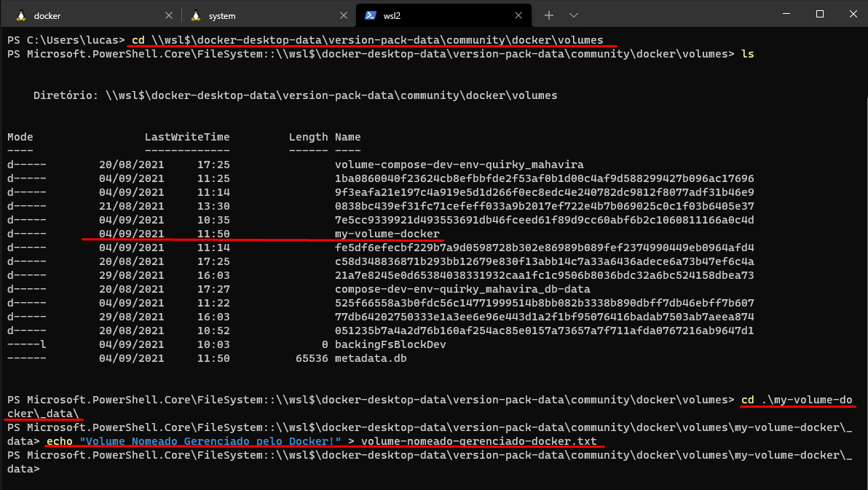Click the 65536 length value
Screen dimensions: 868x490
click(312, 358)
